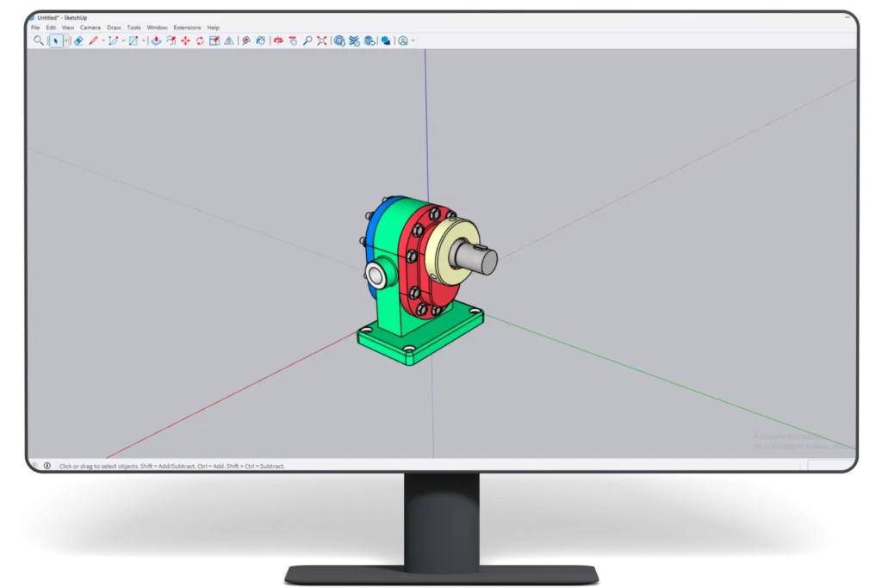The height and width of the screenshot is (588, 882).
Task: Click Zoom Extents to frame the model
Action: tap(321, 40)
